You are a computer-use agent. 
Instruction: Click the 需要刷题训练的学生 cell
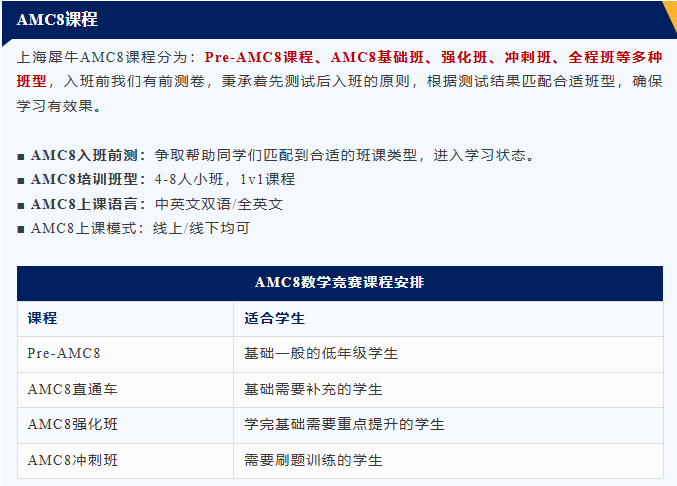pyautogui.click(x=313, y=460)
